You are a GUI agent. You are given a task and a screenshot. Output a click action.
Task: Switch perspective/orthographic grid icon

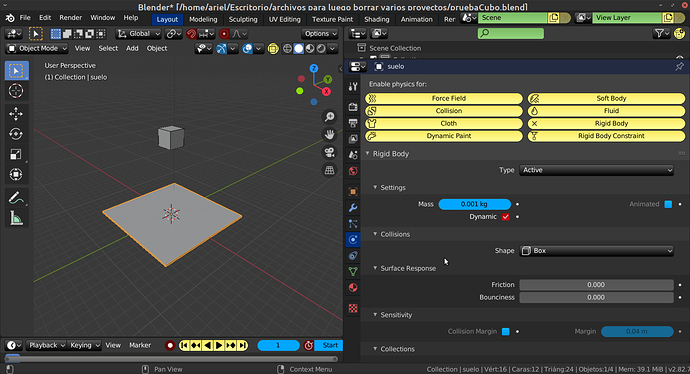pos(329,170)
